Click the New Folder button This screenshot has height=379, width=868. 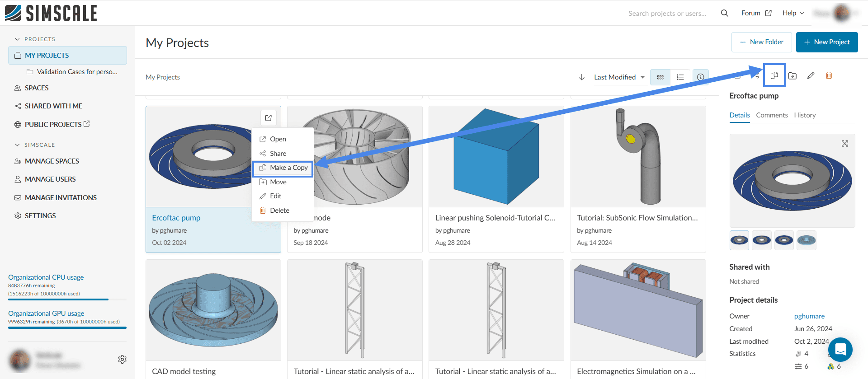(761, 42)
